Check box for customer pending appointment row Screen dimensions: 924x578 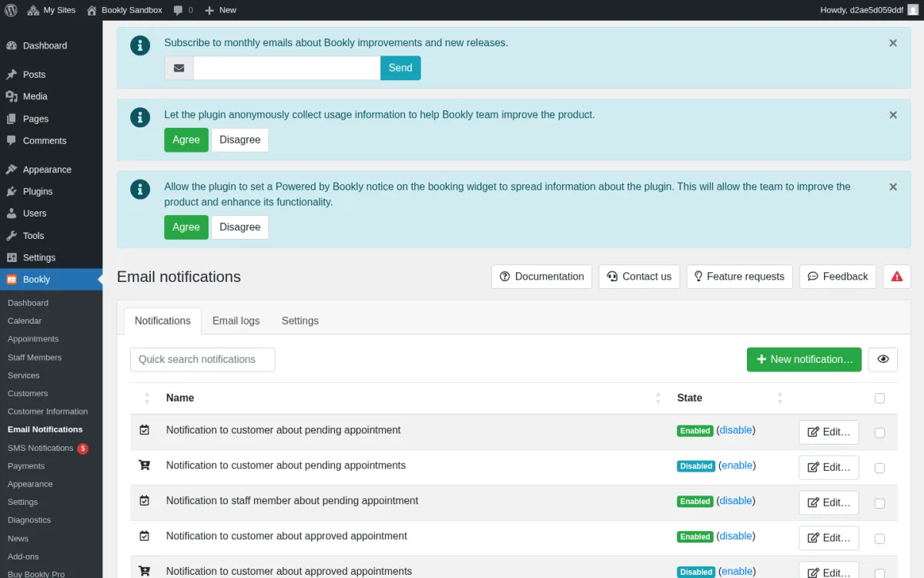coord(880,433)
